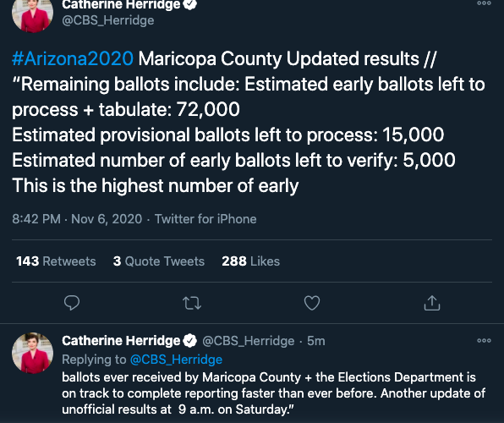Open the reply text about Maricopa County ballots
The height and width of the screenshot is (423, 504).
[x=273, y=393]
